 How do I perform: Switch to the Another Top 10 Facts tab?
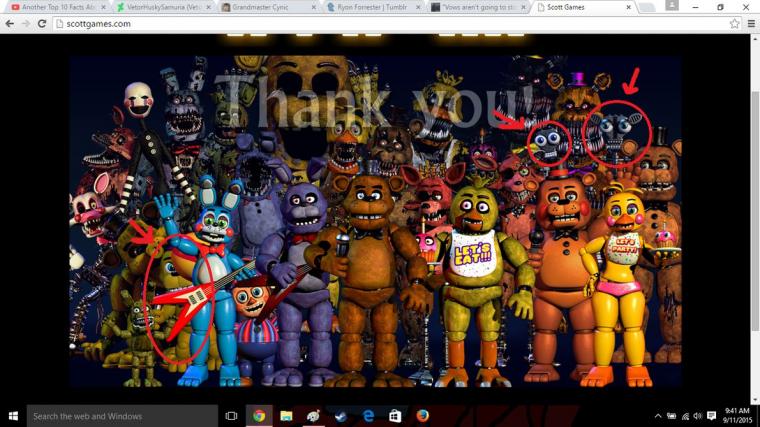point(57,7)
